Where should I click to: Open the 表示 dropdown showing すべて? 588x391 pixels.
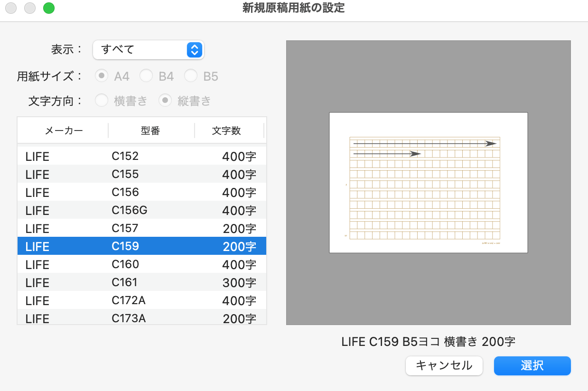click(x=148, y=49)
